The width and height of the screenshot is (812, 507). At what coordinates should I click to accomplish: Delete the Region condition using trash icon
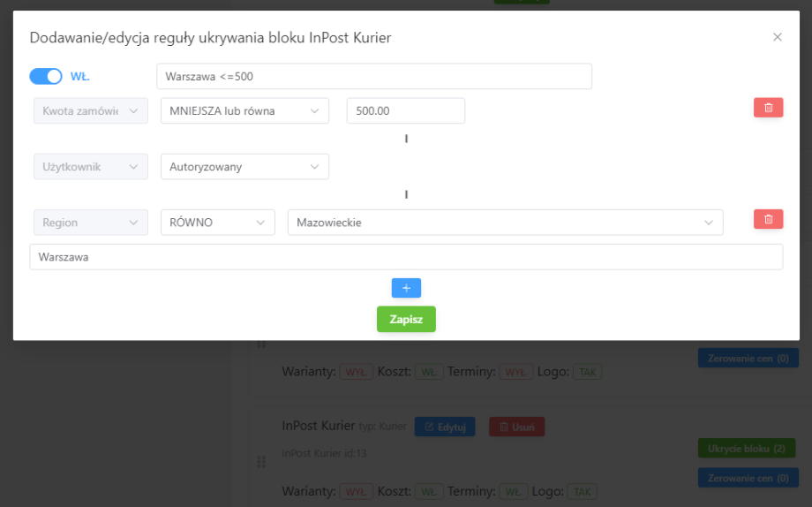[x=768, y=219]
